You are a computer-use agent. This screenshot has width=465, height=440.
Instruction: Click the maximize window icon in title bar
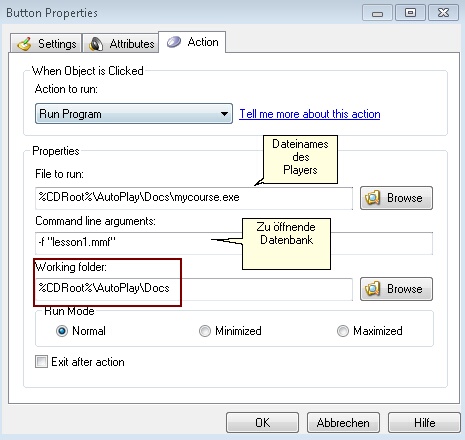click(x=410, y=13)
